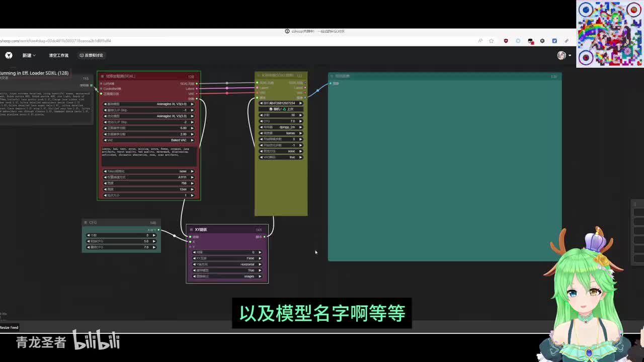Click the negative prompt text box
Image resolution: width=644 pixels, height=362 pixels.
149,156
